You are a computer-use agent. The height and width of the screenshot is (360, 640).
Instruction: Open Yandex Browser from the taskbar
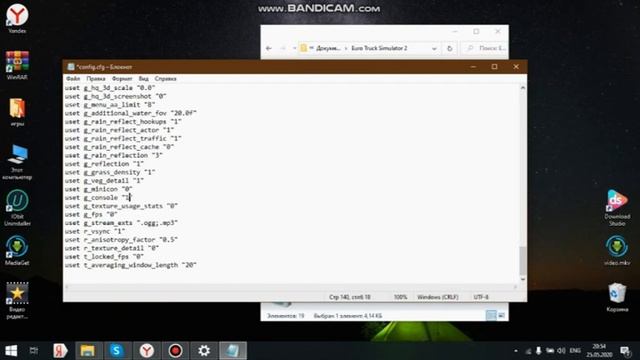coord(146,351)
